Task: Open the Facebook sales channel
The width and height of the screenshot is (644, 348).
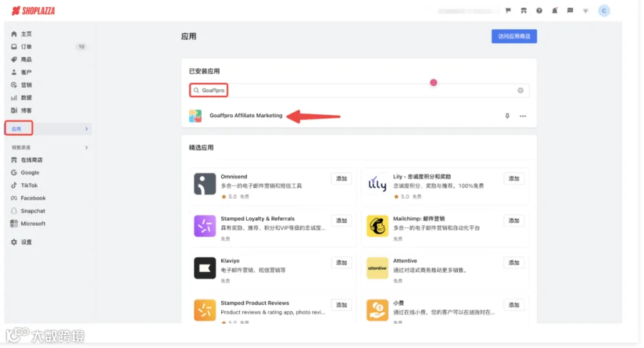Action: pos(33,198)
